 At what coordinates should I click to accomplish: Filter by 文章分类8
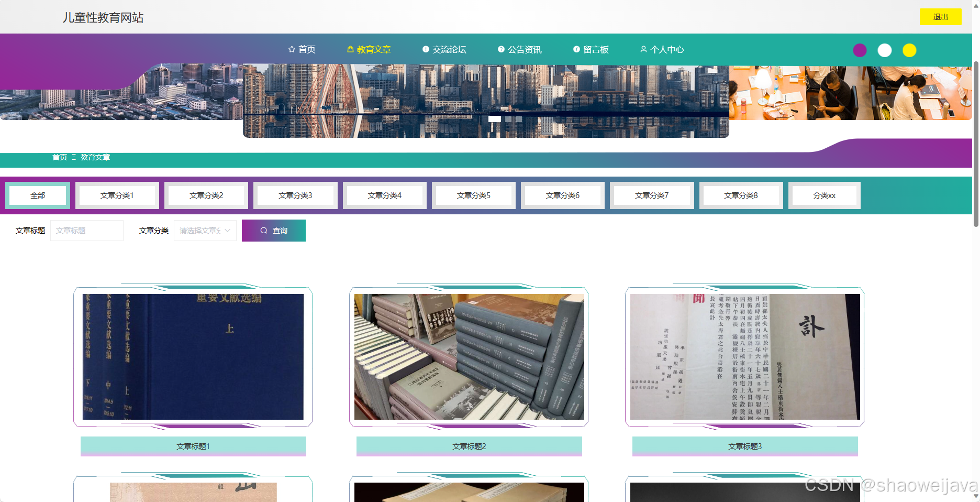[x=741, y=195]
